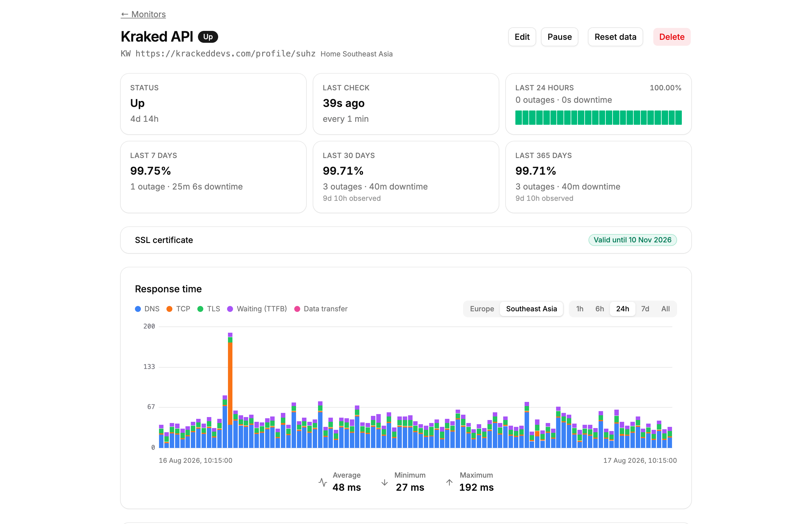Click the orange TCP legend dot

tap(169, 309)
